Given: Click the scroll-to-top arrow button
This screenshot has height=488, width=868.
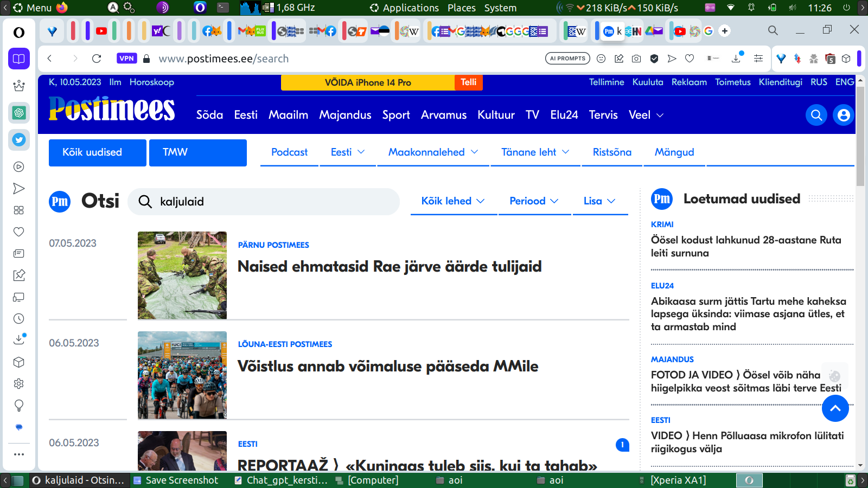Looking at the screenshot, I should 835,408.
